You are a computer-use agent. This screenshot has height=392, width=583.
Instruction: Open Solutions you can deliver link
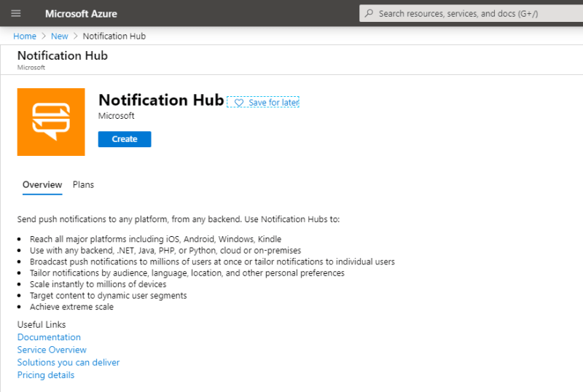tap(69, 362)
